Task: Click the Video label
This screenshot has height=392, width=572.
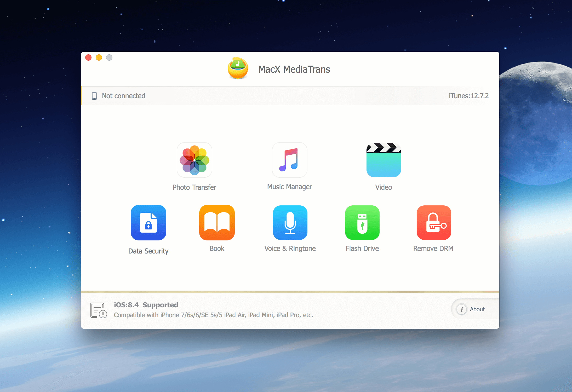Action: pos(384,187)
